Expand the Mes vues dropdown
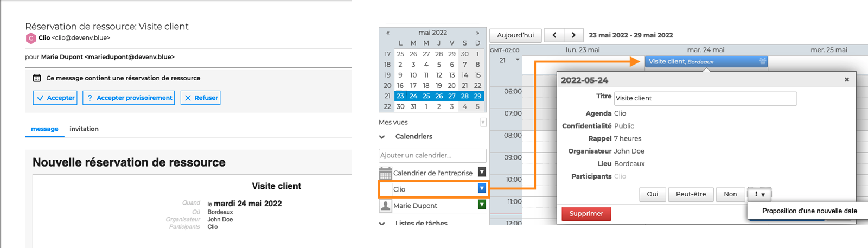 pos(483,123)
